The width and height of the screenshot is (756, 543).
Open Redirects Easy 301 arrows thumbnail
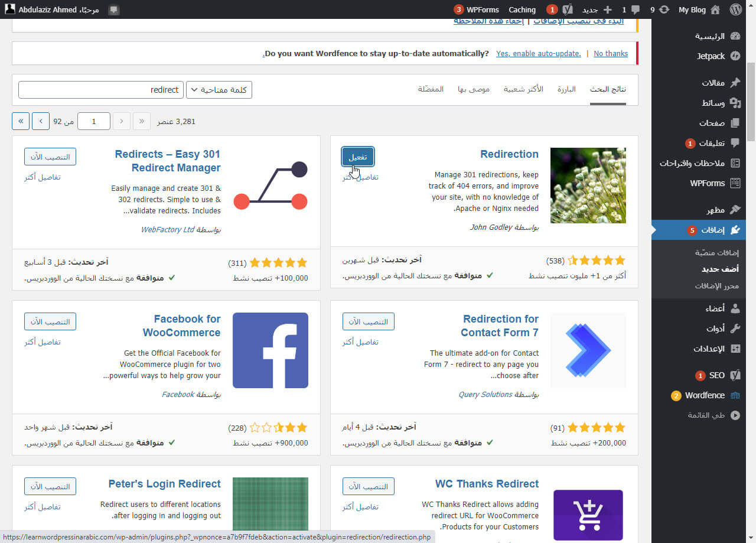(271, 186)
